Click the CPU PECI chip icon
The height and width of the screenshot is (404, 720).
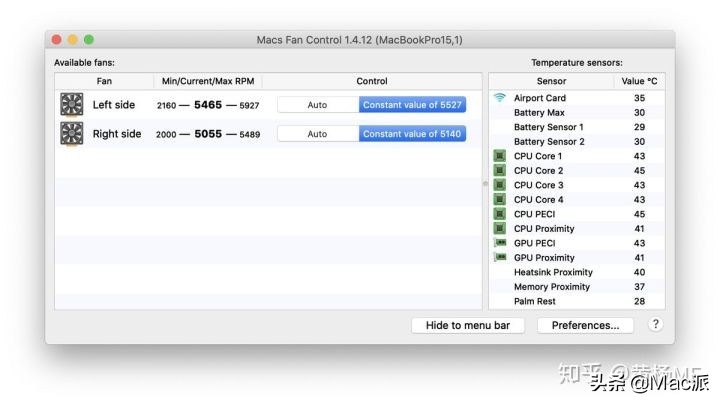coord(500,214)
